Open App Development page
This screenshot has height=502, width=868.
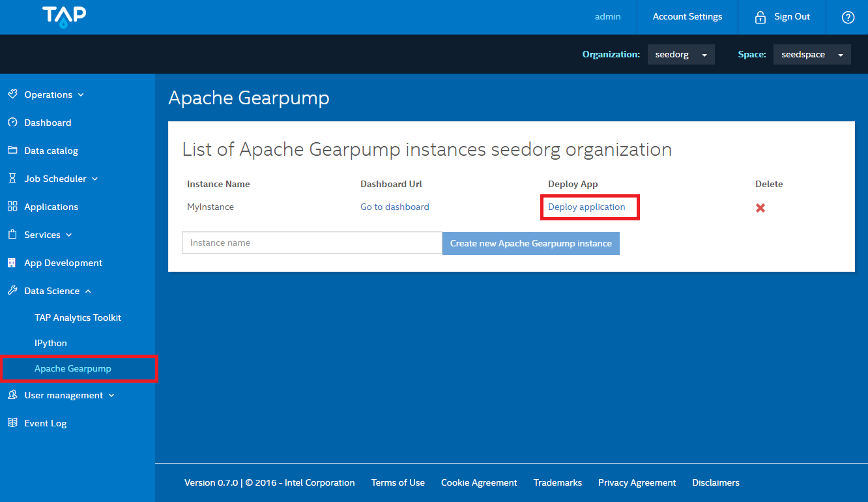point(63,263)
